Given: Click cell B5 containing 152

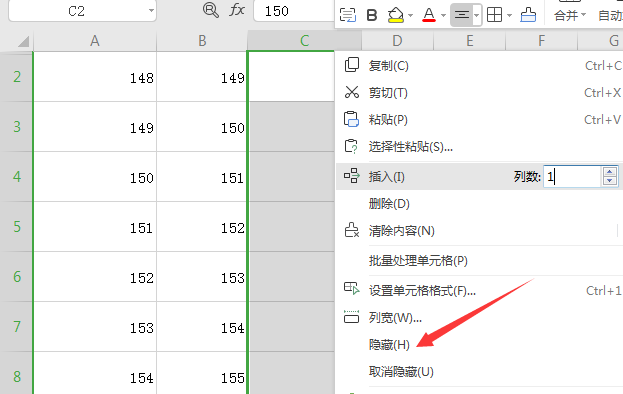Looking at the screenshot, I should tap(202, 226).
